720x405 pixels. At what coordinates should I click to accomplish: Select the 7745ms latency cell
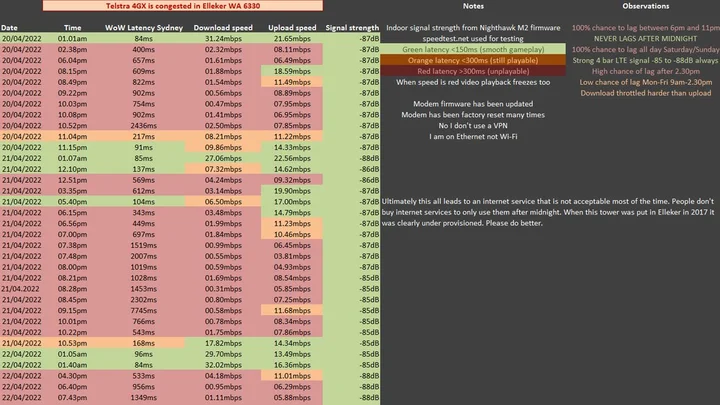point(144,310)
